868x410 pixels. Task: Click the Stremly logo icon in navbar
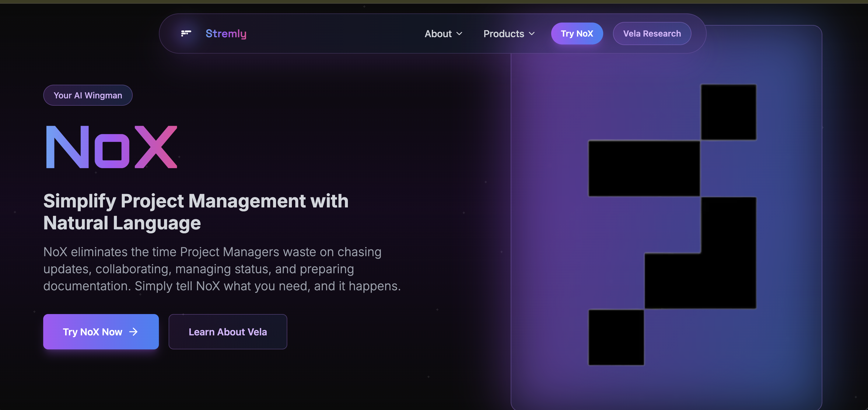coord(186,34)
